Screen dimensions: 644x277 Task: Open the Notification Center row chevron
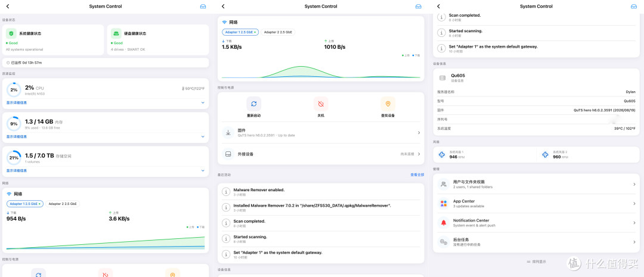[634, 223]
